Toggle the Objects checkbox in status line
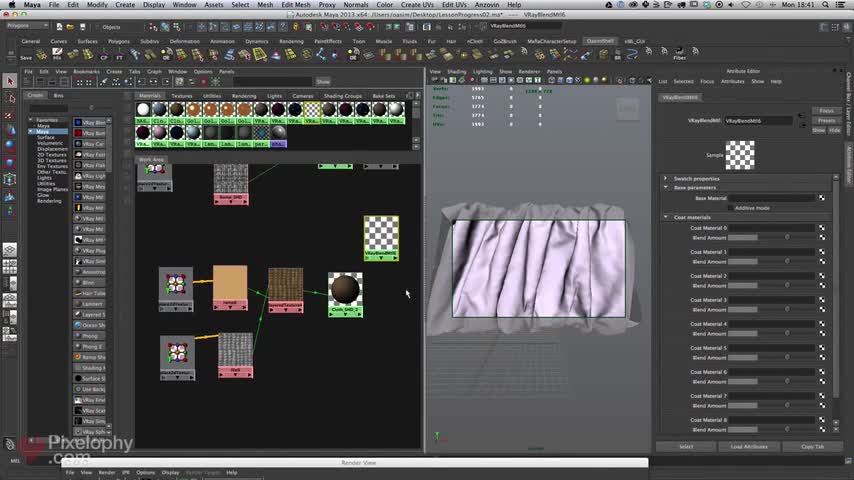The image size is (854, 480). [97, 27]
